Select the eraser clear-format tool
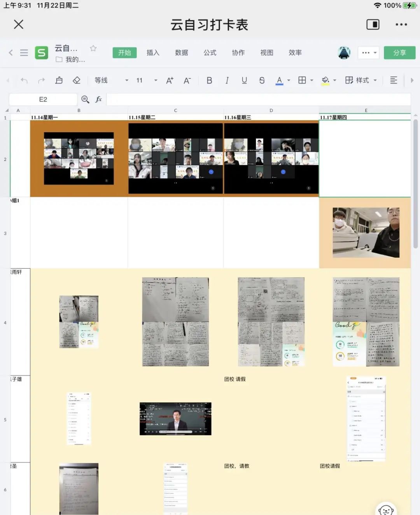The image size is (420, 515). (x=77, y=80)
